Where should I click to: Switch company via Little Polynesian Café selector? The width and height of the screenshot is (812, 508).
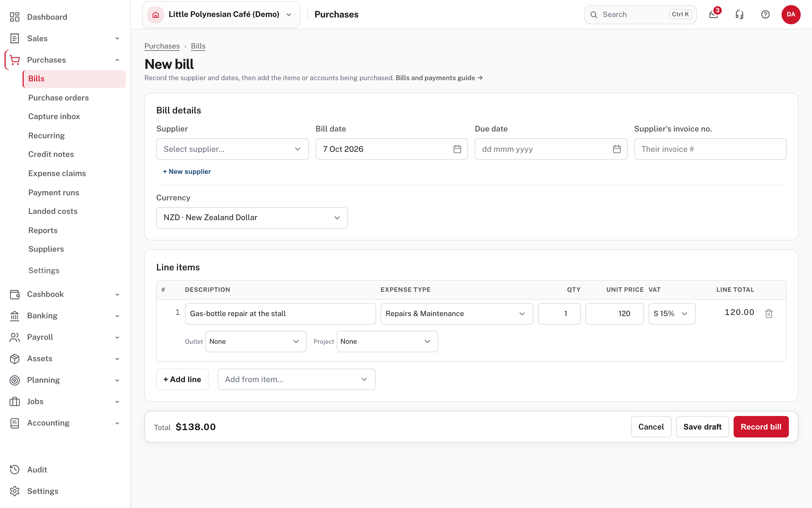point(221,14)
